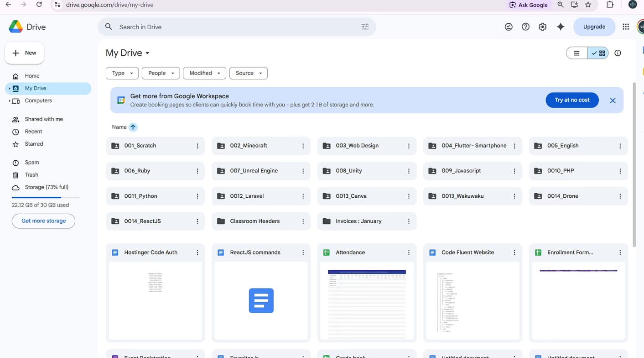
Task: Switch to grid layout view
Action: tap(598, 53)
